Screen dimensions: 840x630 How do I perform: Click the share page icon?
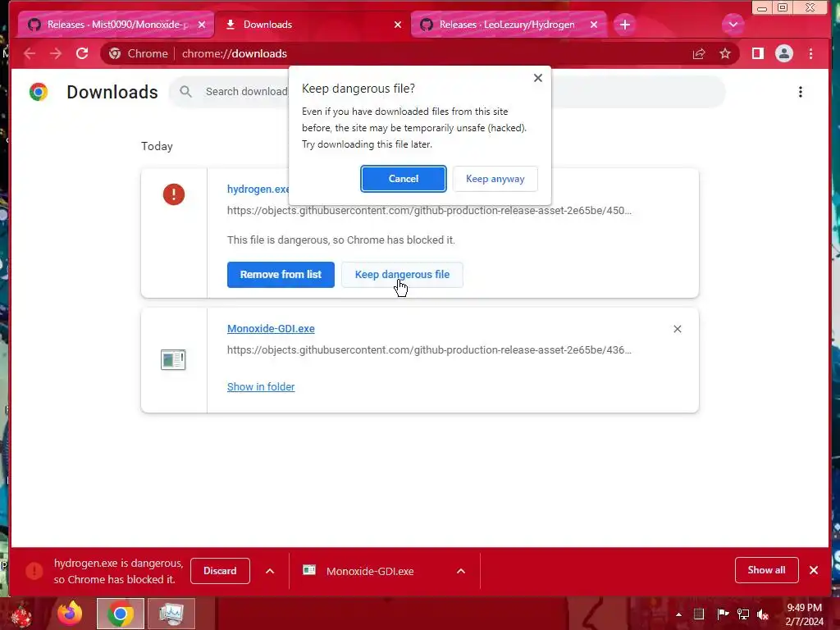(x=699, y=53)
